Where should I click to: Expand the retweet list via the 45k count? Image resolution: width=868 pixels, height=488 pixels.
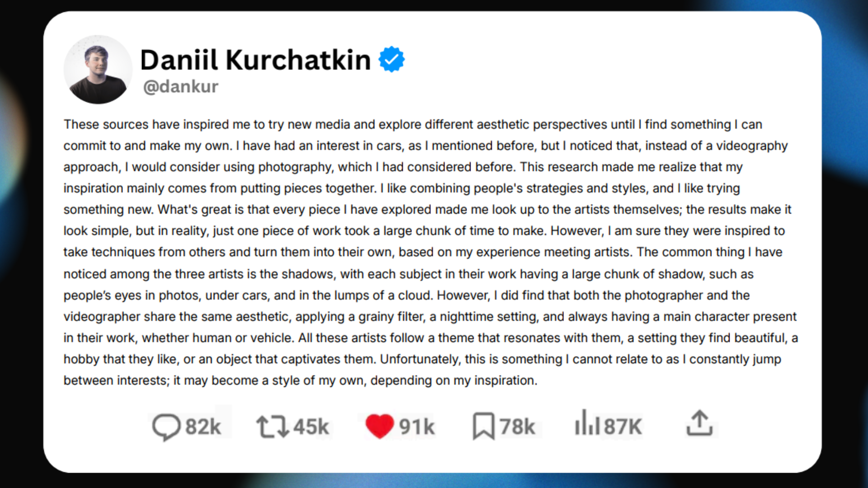pyautogui.click(x=311, y=425)
